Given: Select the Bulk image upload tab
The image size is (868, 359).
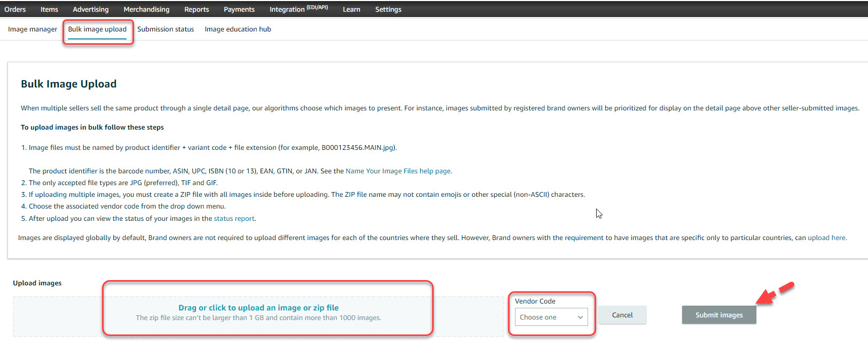Looking at the screenshot, I should 97,29.
